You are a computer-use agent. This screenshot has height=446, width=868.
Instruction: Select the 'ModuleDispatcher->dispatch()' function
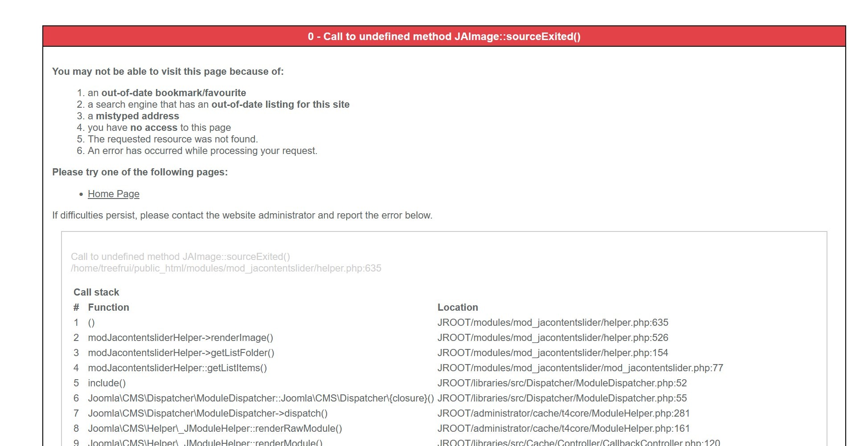point(208,414)
